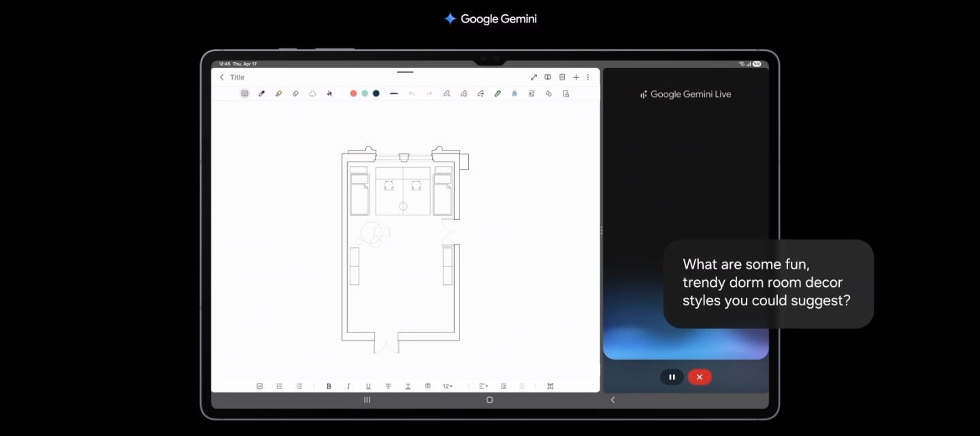Go back using the arrow beside Title

click(x=222, y=78)
